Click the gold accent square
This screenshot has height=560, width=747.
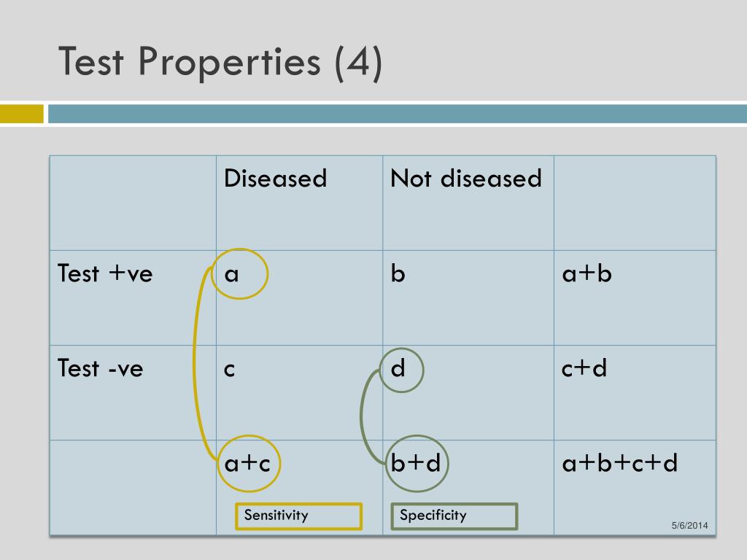(x=21, y=114)
